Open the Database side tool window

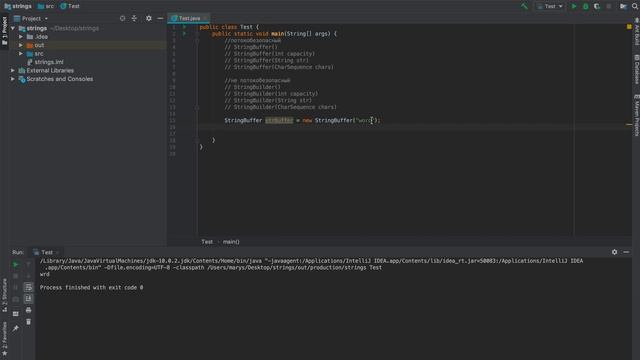[636, 69]
